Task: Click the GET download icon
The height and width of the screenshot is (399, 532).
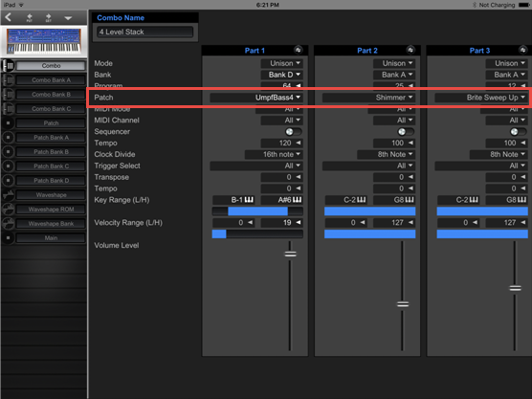Action: 48,17
